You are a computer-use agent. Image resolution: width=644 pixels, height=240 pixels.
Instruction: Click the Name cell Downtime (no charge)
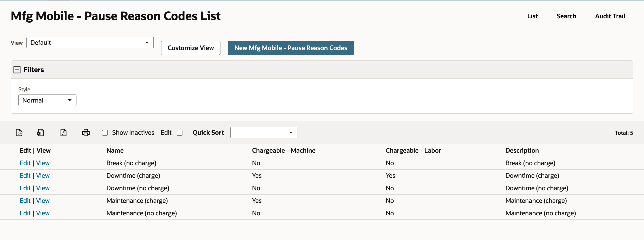click(x=138, y=188)
